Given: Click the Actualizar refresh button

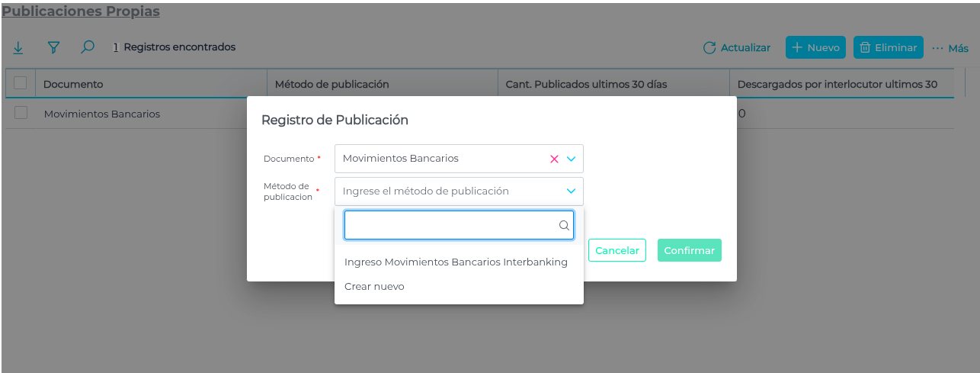Looking at the screenshot, I should tap(736, 47).
